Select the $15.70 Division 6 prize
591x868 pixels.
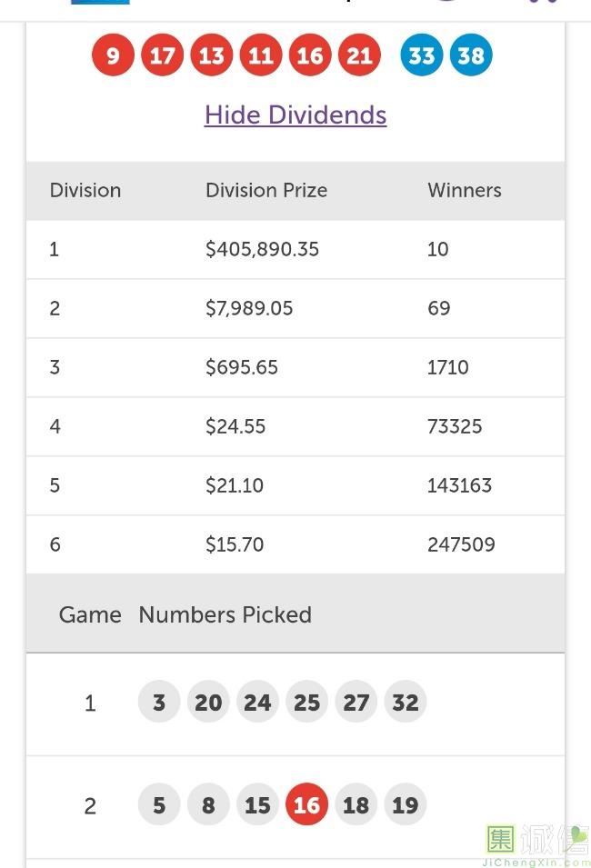[235, 544]
